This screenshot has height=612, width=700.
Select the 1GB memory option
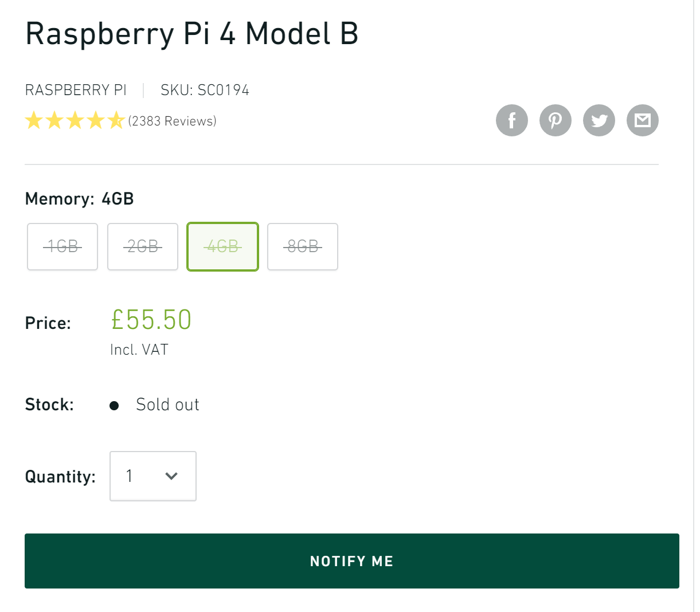pyautogui.click(x=62, y=246)
